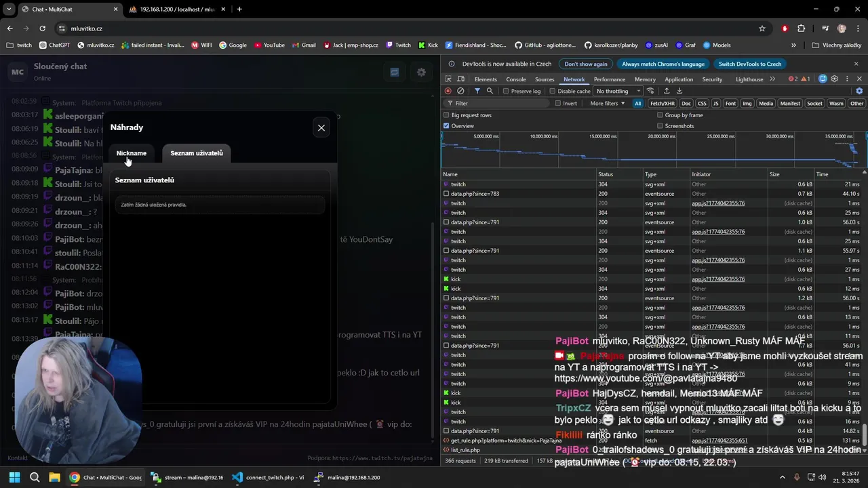Enable Disable cache checkbox

tap(552, 91)
